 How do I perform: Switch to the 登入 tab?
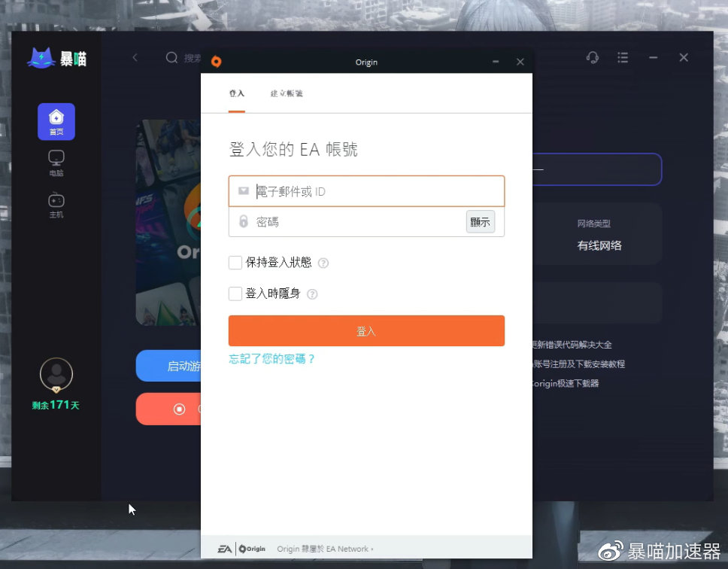[x=237, y=93]
